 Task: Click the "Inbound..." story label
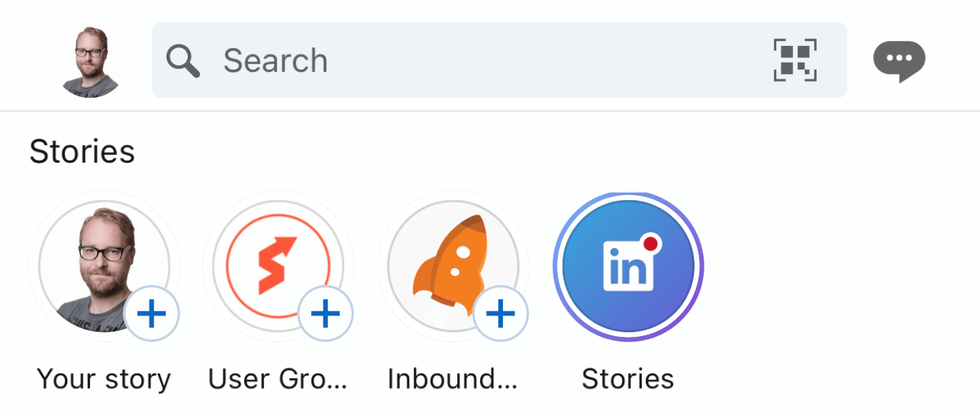[453, 379]
